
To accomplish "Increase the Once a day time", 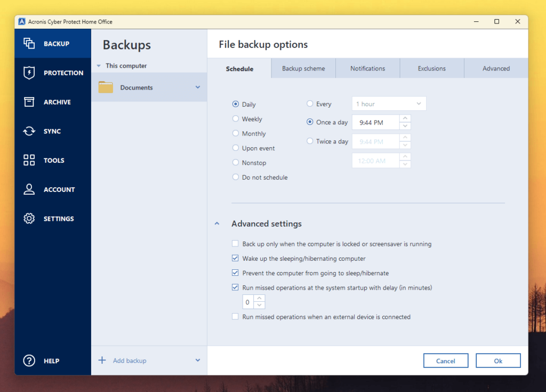I will pyautogui.click(x=405, y=118).
